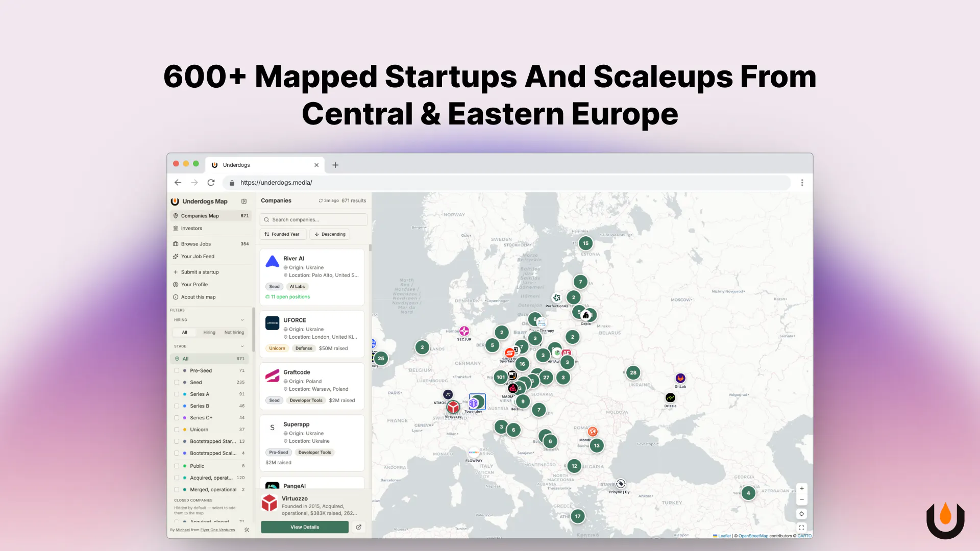The width and height of the screenshot is (980, 551).
Task: Open the Founded Year sort dropdown
Action: 283,234
